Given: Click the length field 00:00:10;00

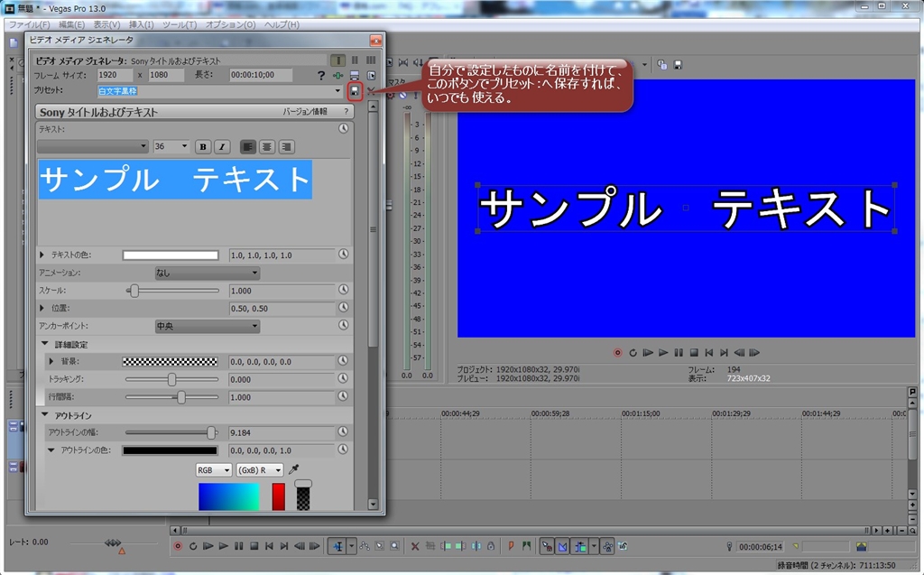Looking at the screenshot, I should (261, 75).
